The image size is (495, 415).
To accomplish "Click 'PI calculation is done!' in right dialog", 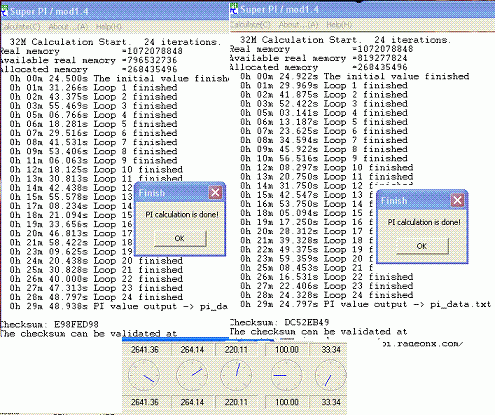I will click(x=424, y=222).
